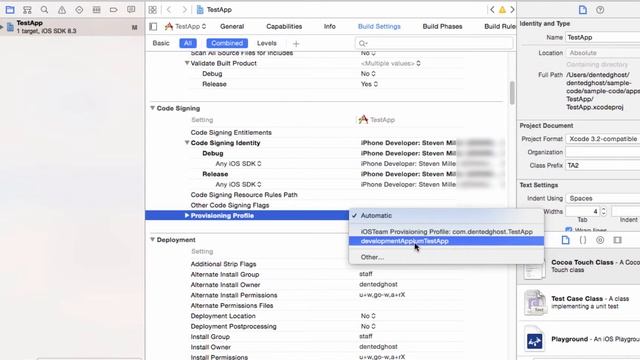Viewport: 640px width, 360px height.
Task: Switch to Combined settings view
Action: tap(227, 43)
